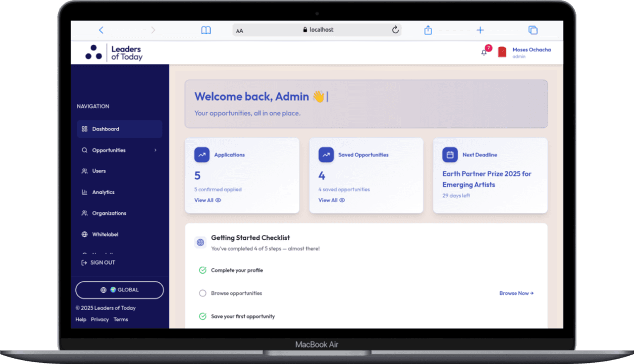Open the Help footer link
The height and width of the screenshot is (364, 634).
click(x=81, y=319)
